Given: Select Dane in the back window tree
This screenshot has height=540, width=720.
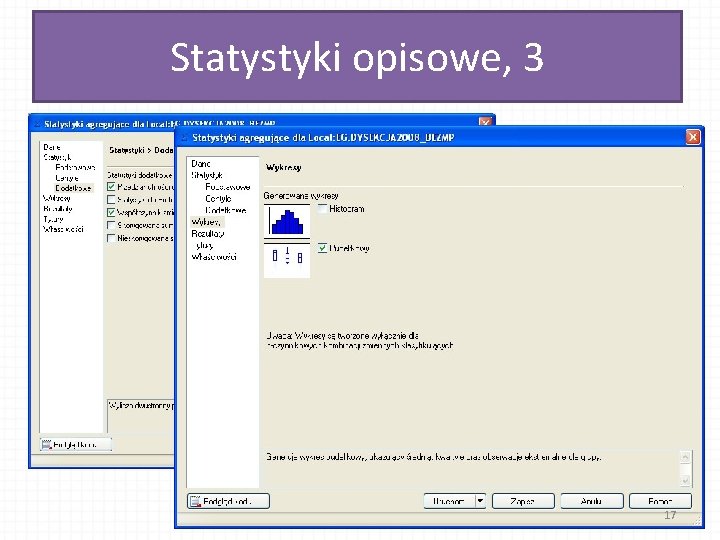Looking at the screenshot, I should tap(52, 147).
